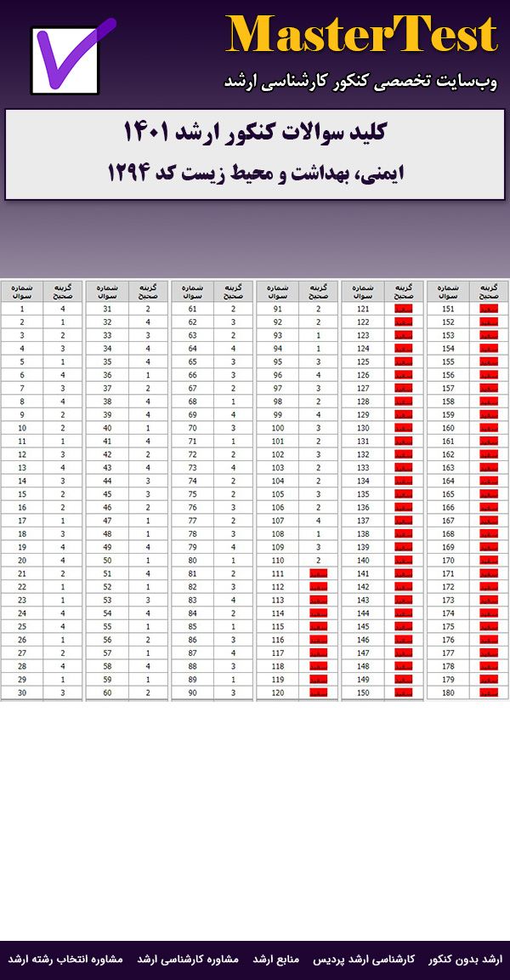This screenshot has height=980, width=510.
Task: Click the red hidden answer for question 120
Action: (319, 693)
